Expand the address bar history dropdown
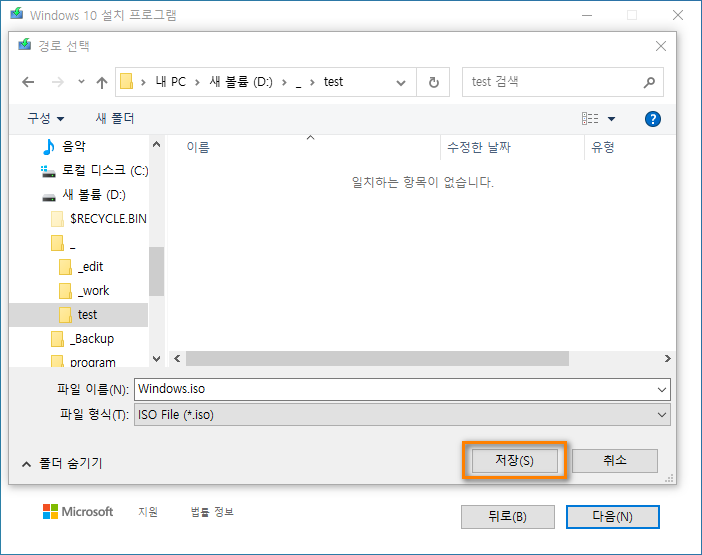This screenshot has height=555, width=702. coord(401,83)
